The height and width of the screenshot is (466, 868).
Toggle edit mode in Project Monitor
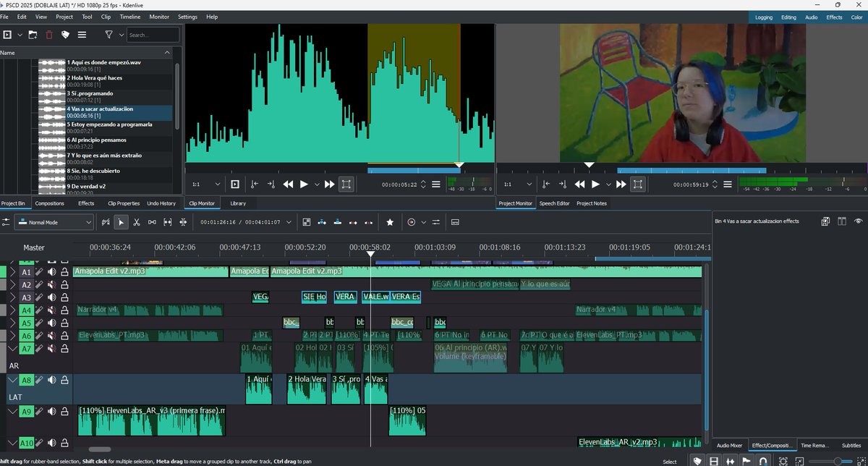click(637, 185)
